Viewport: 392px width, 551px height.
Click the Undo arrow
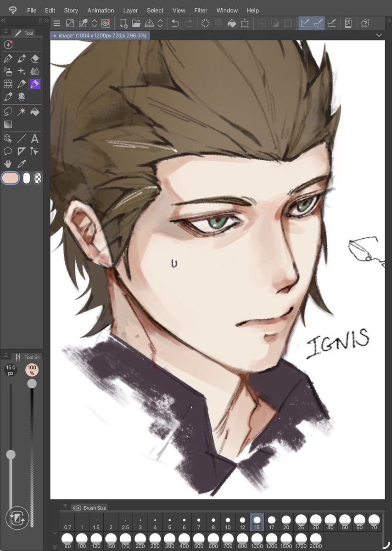(x=175, y=23)
